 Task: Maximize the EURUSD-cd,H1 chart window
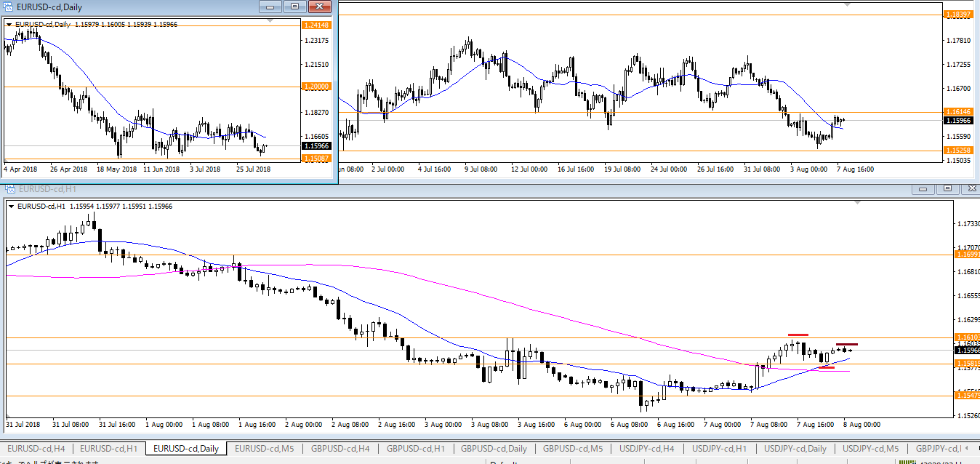point(947,188)
